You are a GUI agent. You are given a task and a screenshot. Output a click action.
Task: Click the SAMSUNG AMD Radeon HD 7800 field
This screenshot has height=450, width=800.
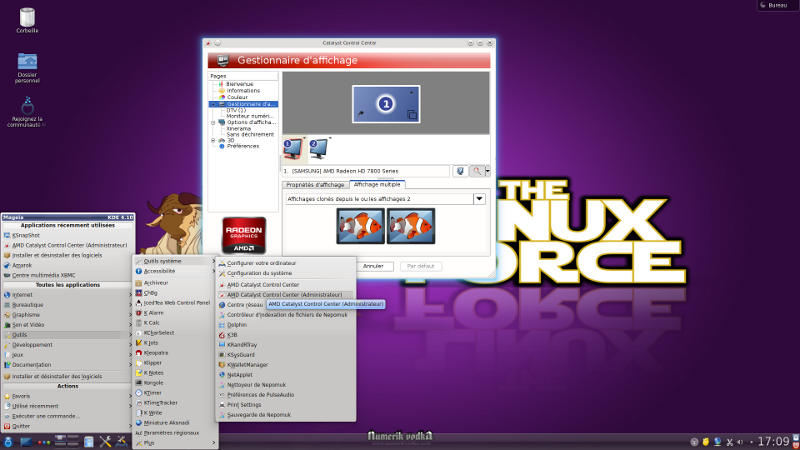pos(366,171)
